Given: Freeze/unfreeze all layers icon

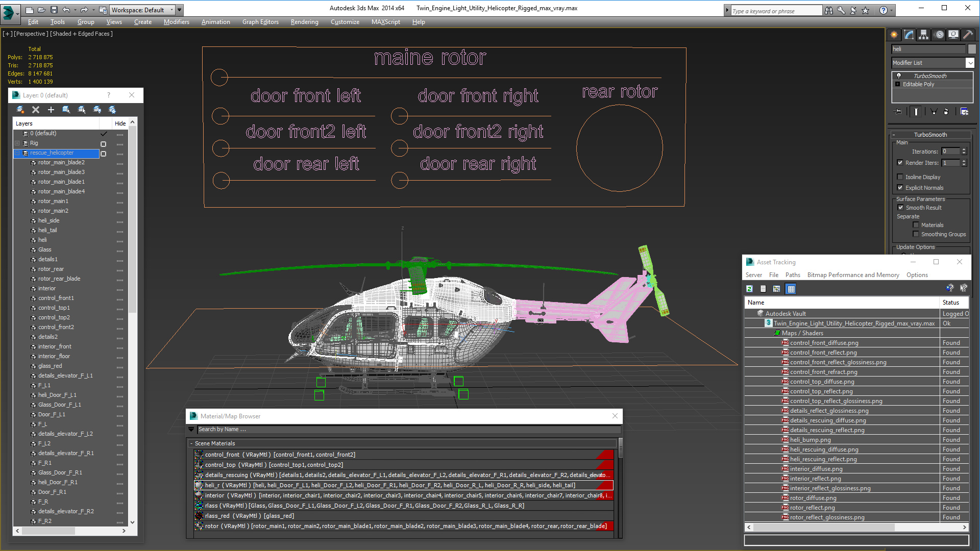Looking at the screenshot, I should (x=112, y=110).
